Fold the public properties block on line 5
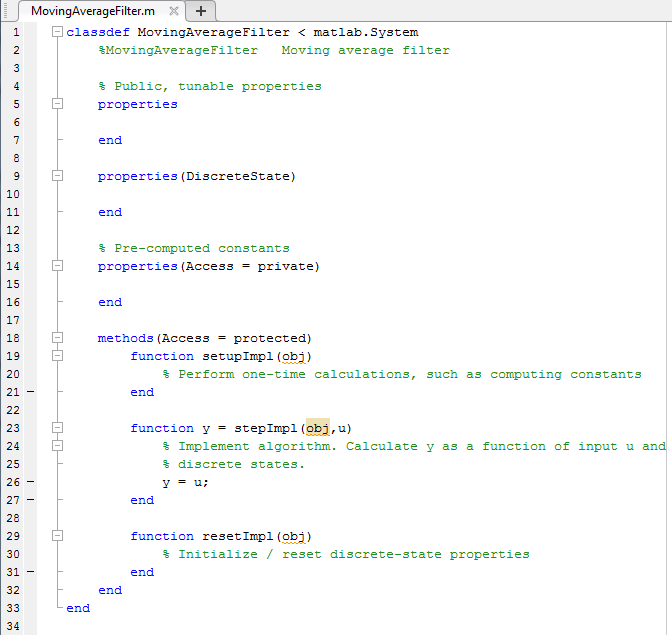672x635 pixels. click(57, 104)
